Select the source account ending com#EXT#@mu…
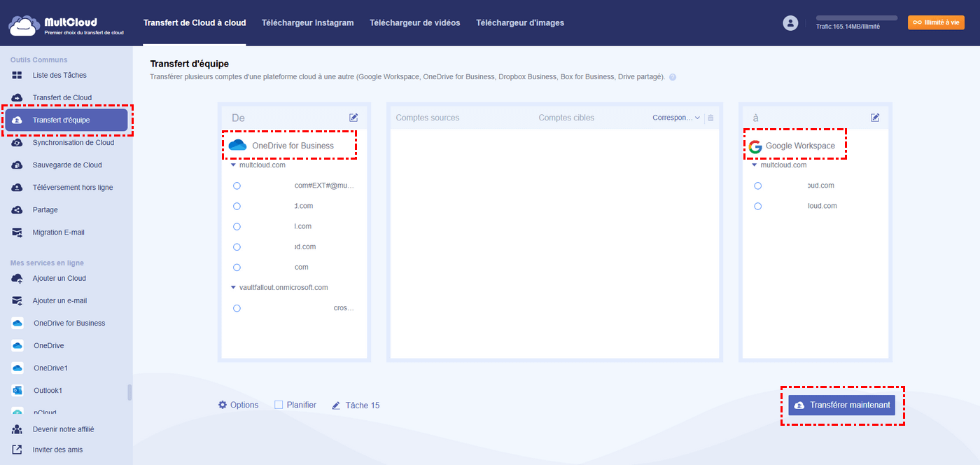 (x=237, y=186)
